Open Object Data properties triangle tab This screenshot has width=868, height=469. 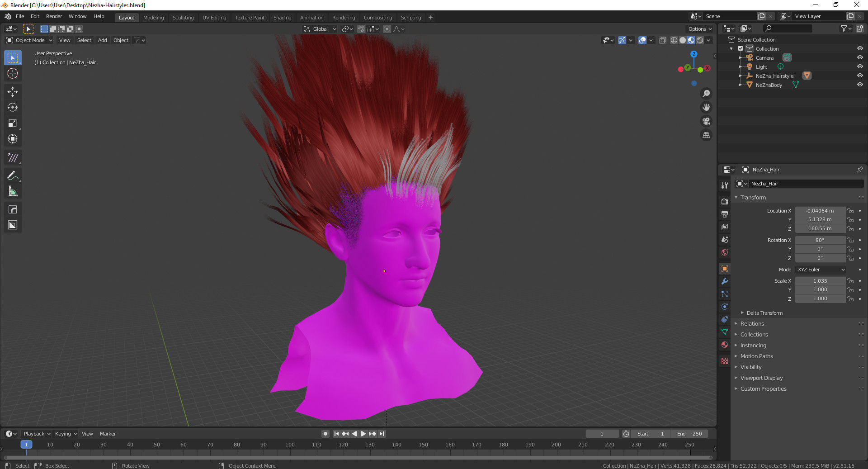click(725, 332)
